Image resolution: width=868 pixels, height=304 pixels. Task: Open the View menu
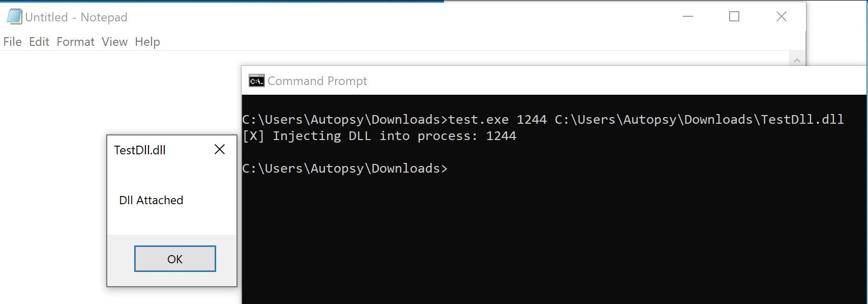(x=114, y=42)
